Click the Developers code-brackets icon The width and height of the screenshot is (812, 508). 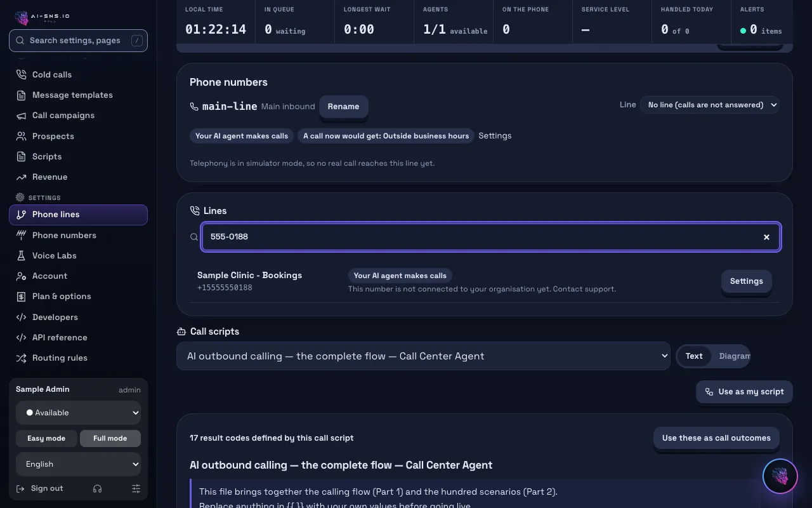(21, 317)
